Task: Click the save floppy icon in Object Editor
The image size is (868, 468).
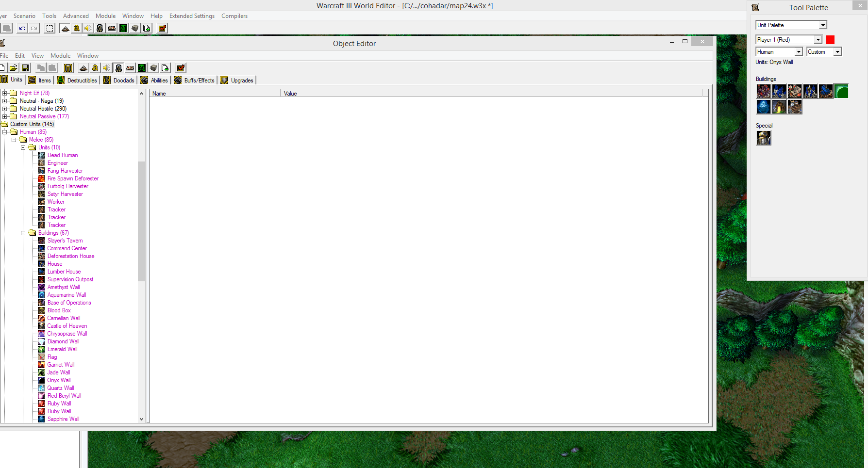Action: click(x=25, y=68)
